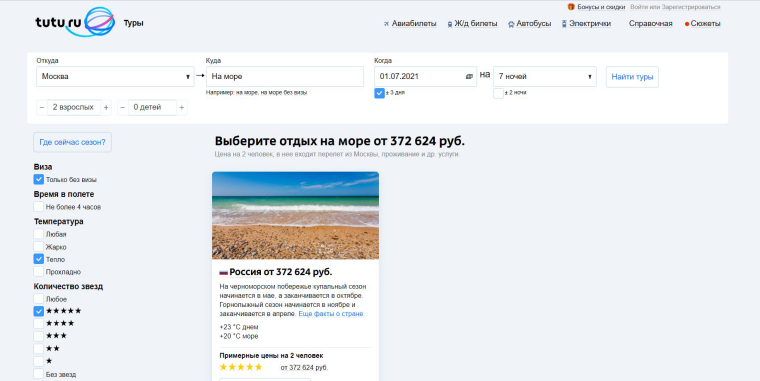Click the commuter train icon before Электрички
The image size is (760, 381).
pos(564,24)
